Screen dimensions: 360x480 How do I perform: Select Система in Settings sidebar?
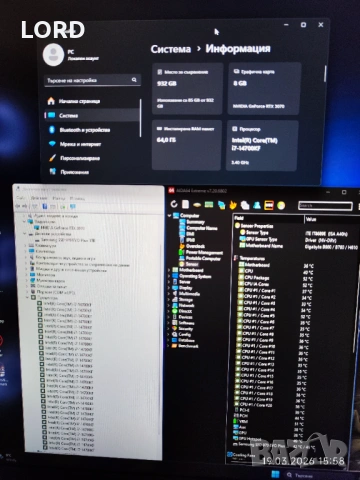(92, 115)
